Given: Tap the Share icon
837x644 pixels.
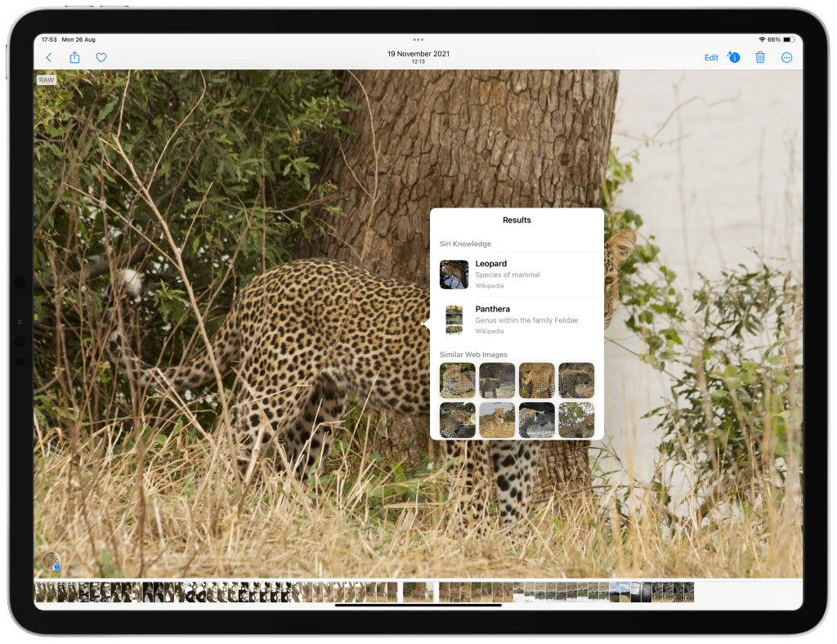Looking at the screenshot, I should [x=74, y=58].
